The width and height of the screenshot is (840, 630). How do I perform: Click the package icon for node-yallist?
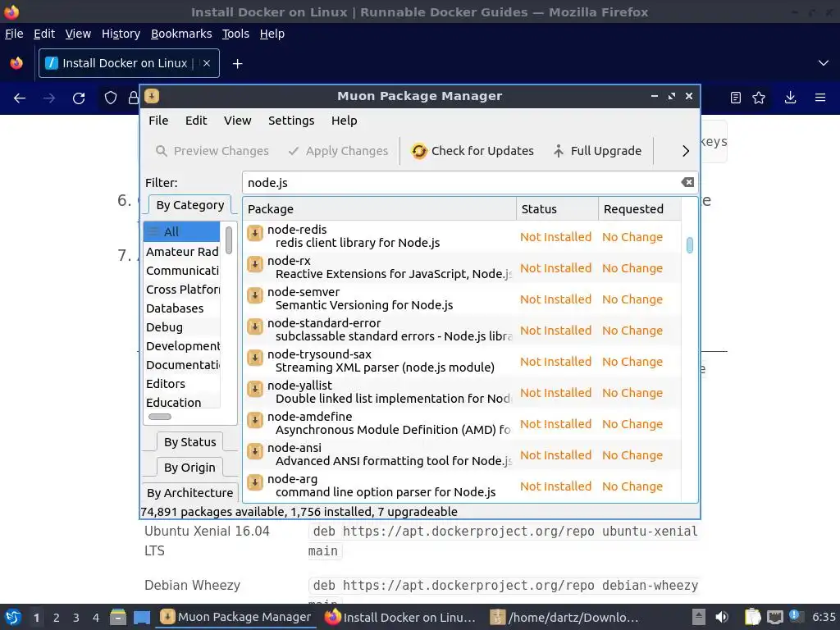255,388
